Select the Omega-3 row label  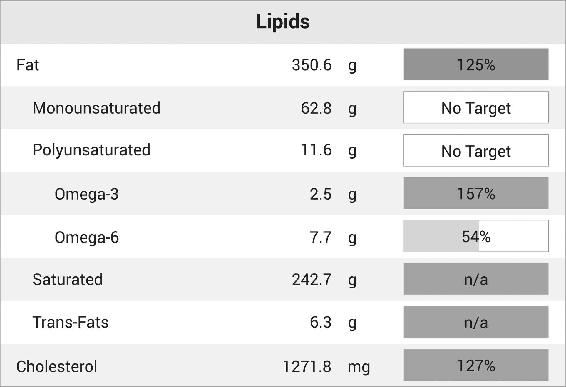[87, 194]
